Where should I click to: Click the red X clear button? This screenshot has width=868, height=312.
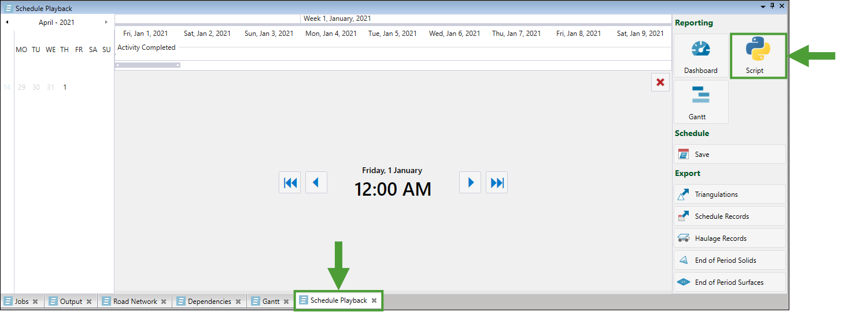660,82
